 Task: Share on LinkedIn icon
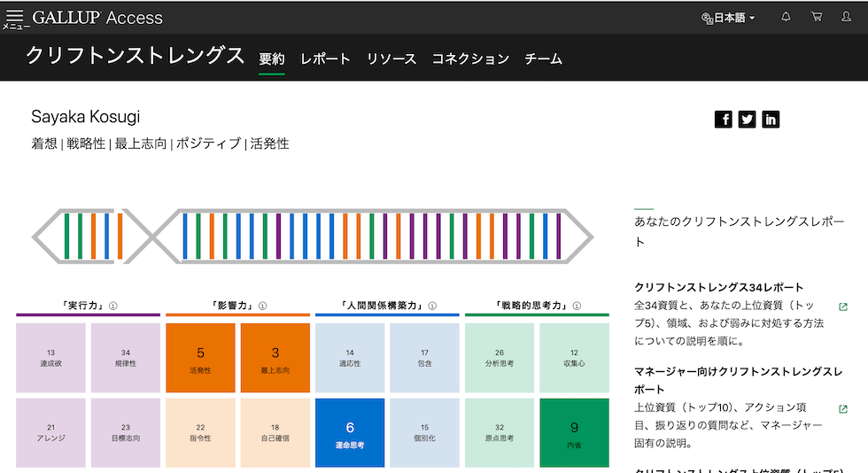[771, 119]
